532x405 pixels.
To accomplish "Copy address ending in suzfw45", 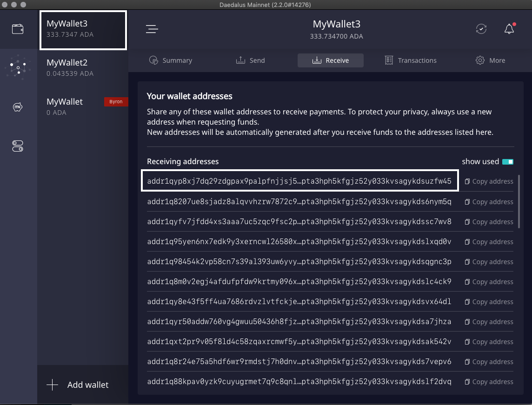I will (489, 181).
